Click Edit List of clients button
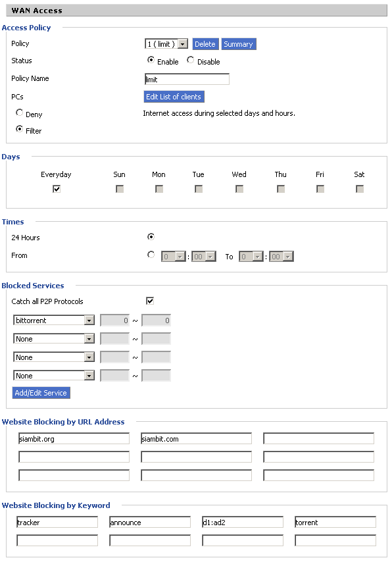 point(174,97)
